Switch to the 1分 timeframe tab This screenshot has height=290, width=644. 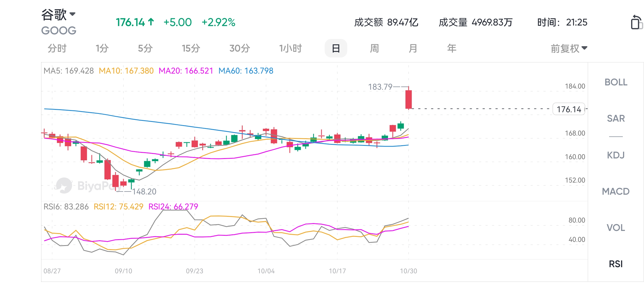[102, 48]
